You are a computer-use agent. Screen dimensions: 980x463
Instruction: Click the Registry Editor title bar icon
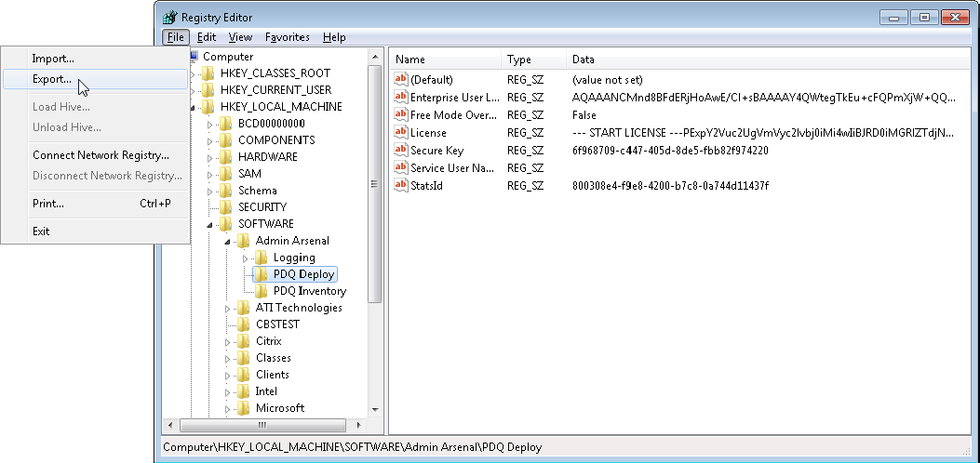(x=169, y=17)
